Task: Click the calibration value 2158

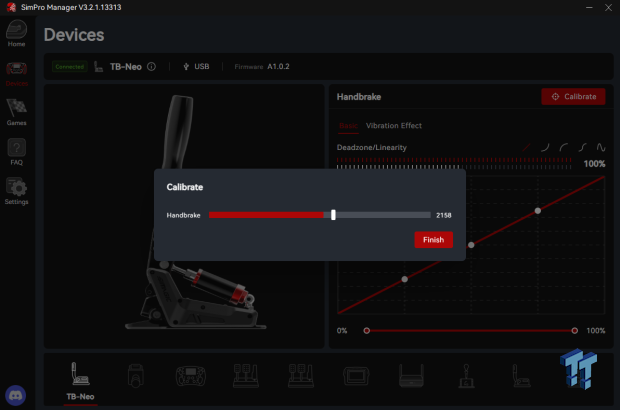Action: point(444,215)
